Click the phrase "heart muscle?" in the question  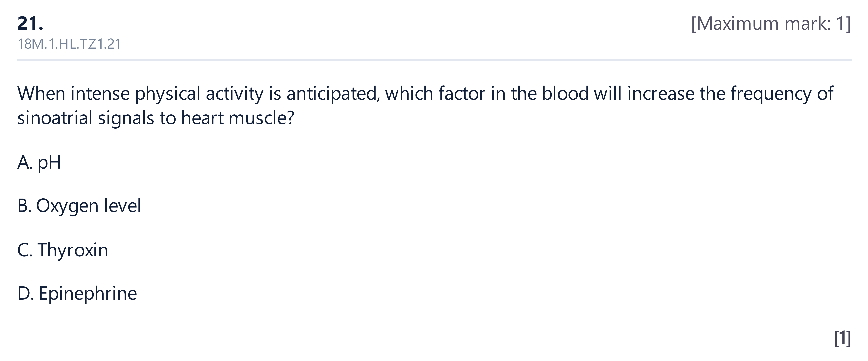coord(238,118)
